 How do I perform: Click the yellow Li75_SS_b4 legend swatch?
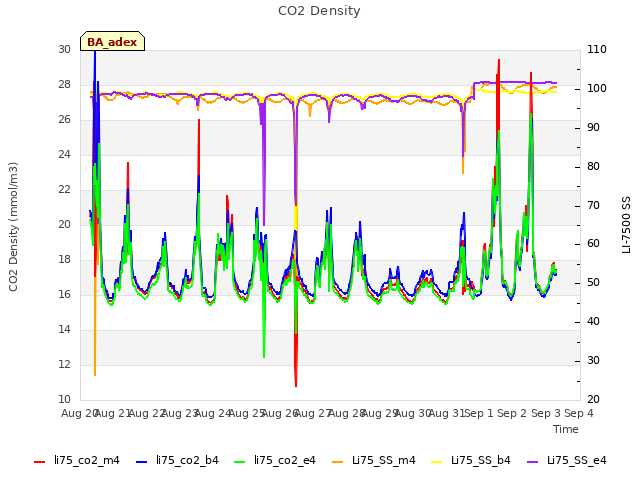pyautogui.click(x=436, y=462)
